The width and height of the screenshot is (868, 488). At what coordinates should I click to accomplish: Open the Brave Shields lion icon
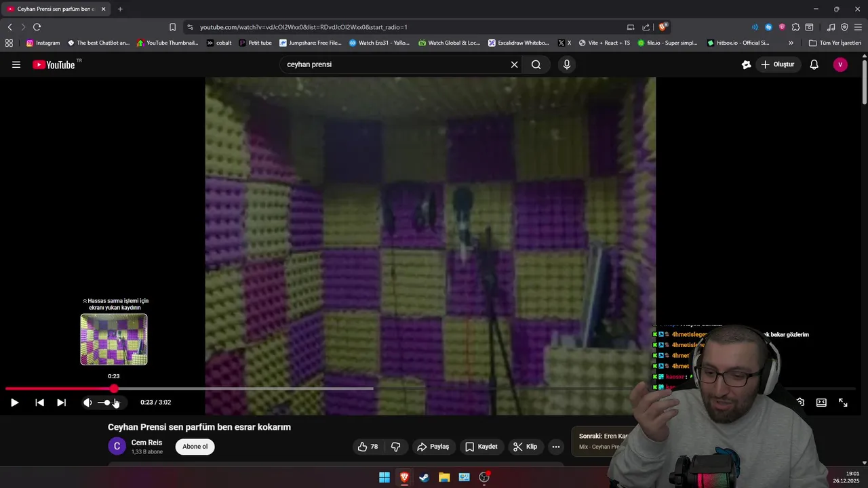(x=663, y=27)
